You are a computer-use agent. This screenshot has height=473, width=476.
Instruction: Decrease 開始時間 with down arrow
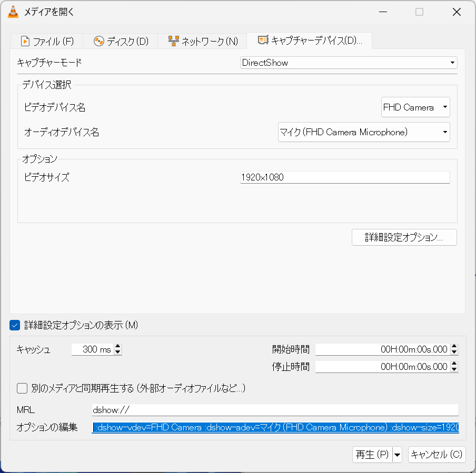pyautogui.click(x=454, y=352)
